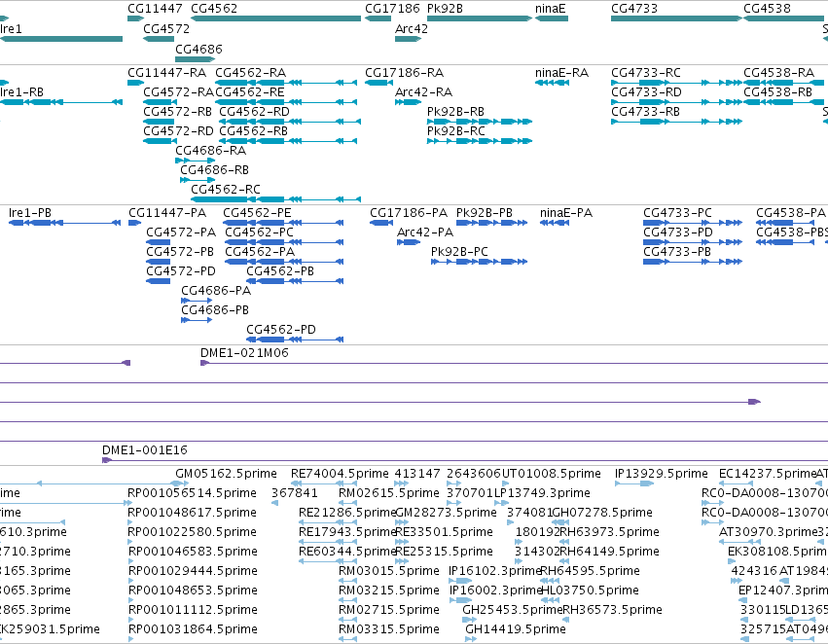Select EST RE21286.5prime

[x=347, y=513]
